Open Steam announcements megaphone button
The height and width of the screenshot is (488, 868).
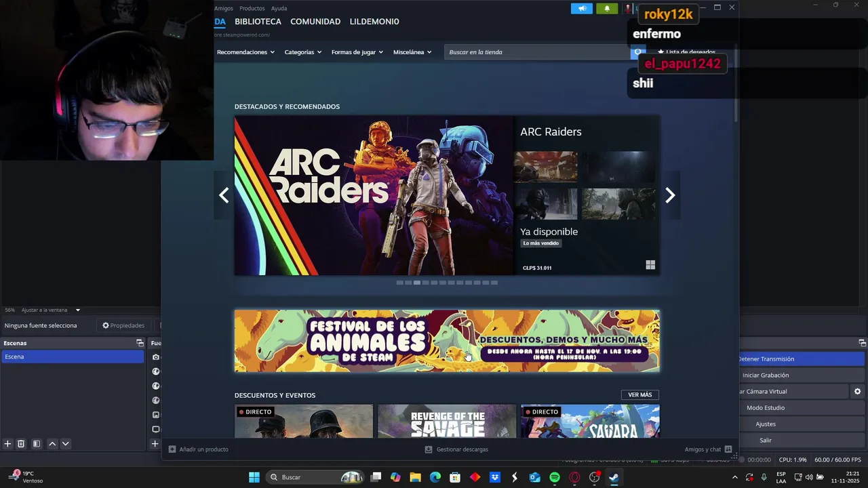tap(581, 8)
